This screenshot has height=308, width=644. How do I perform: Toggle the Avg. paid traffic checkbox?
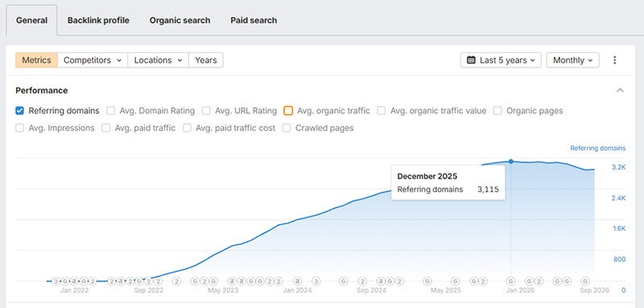click(x=106, y=128)
